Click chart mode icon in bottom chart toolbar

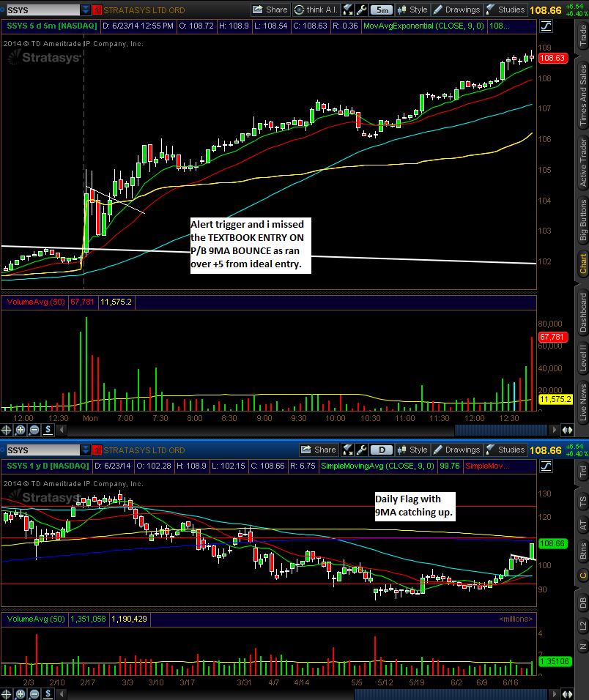347,450
